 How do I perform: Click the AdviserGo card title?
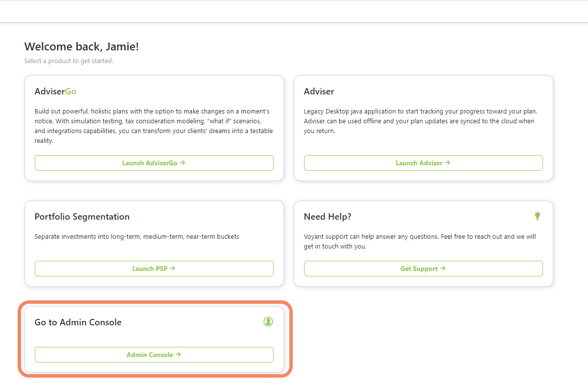[x=55, y=91]
